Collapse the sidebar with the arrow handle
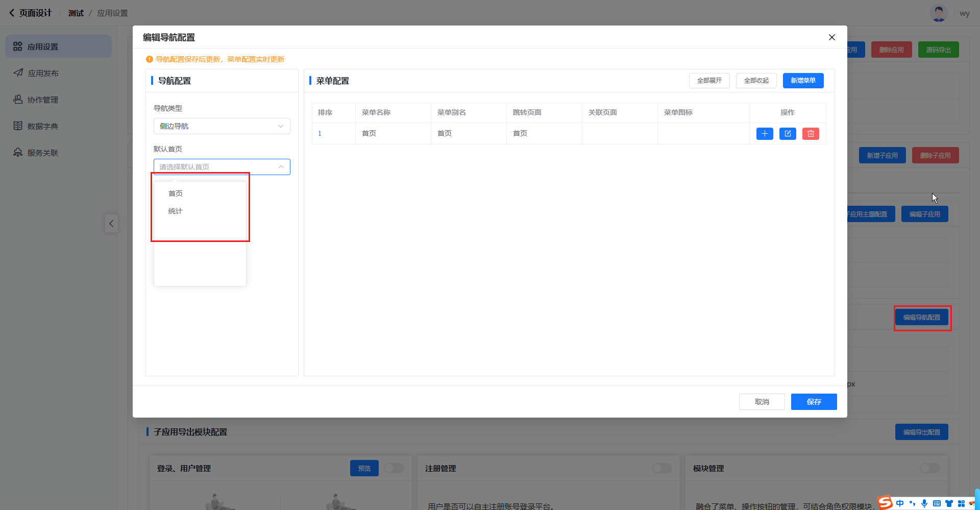Viewport: 980px width, 510px height. tap(111, 224)
